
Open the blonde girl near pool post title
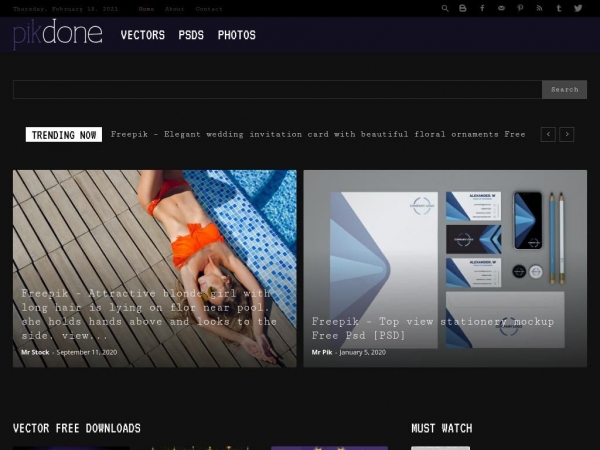pos(149,315)
